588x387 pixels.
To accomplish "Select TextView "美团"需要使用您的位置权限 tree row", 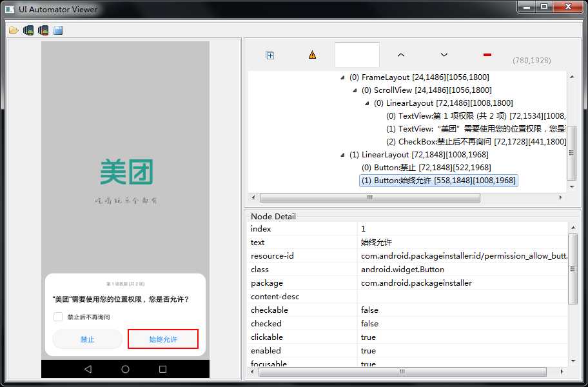I will [x=476, y=129].
